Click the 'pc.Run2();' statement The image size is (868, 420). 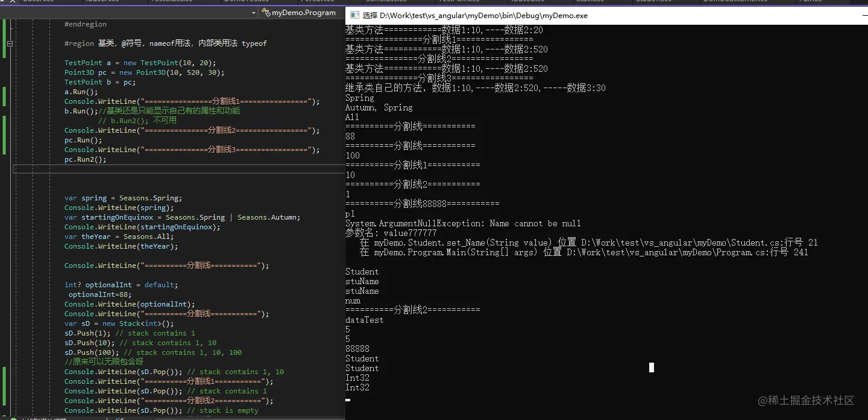coord(85,159)
